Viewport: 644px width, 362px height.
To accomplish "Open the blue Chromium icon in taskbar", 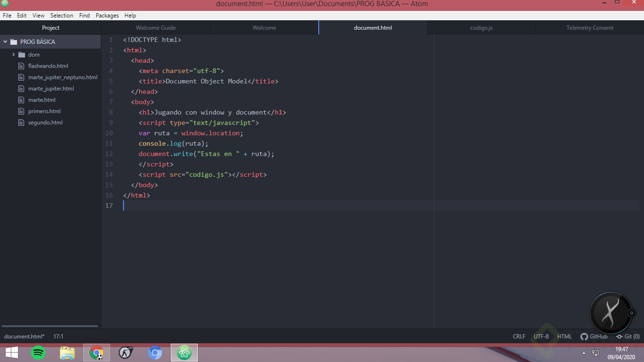I will pos(155,353).
